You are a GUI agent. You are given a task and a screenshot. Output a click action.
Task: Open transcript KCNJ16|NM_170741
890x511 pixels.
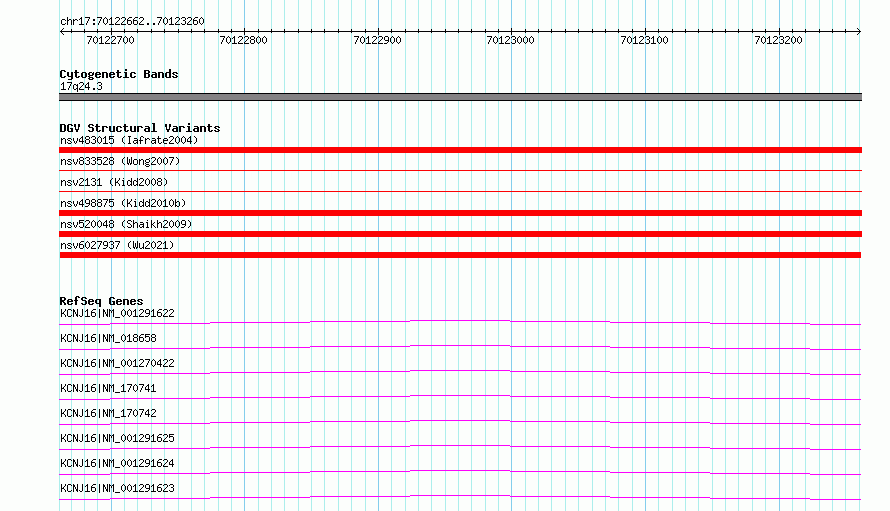(x=108, y=388)
